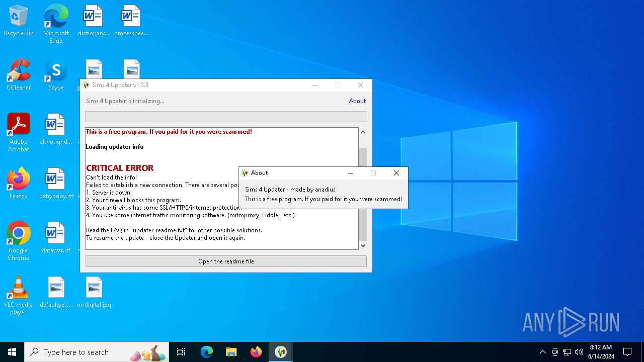
Task: Open the Windows Start menu
Action: pyautogui.click(x=12, y=352)
